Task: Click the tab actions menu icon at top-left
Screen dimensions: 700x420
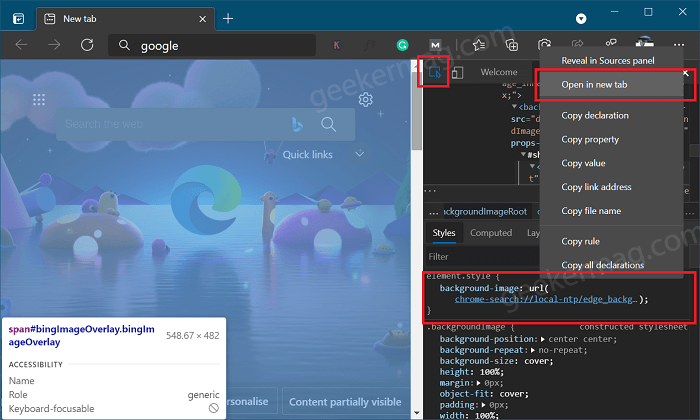Action: coord(18,19)
